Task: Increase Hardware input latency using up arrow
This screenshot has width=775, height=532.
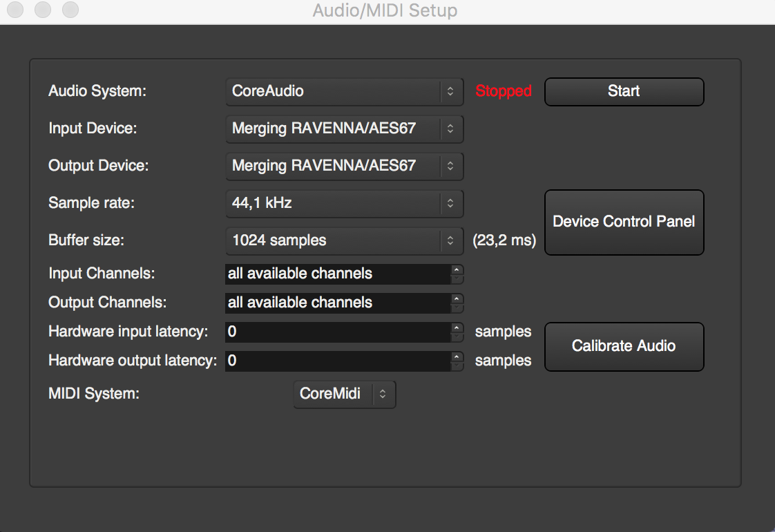Action: (457, 327)
